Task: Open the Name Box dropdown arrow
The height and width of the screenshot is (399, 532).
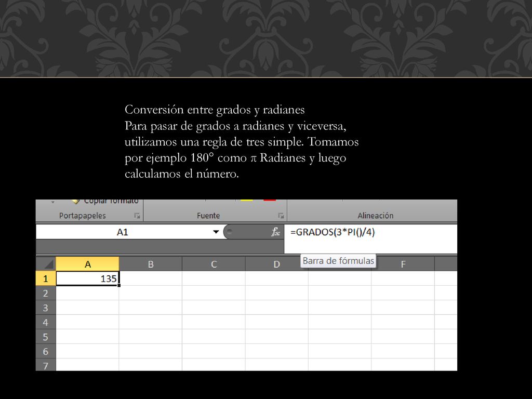Action: tap(216, 232)
